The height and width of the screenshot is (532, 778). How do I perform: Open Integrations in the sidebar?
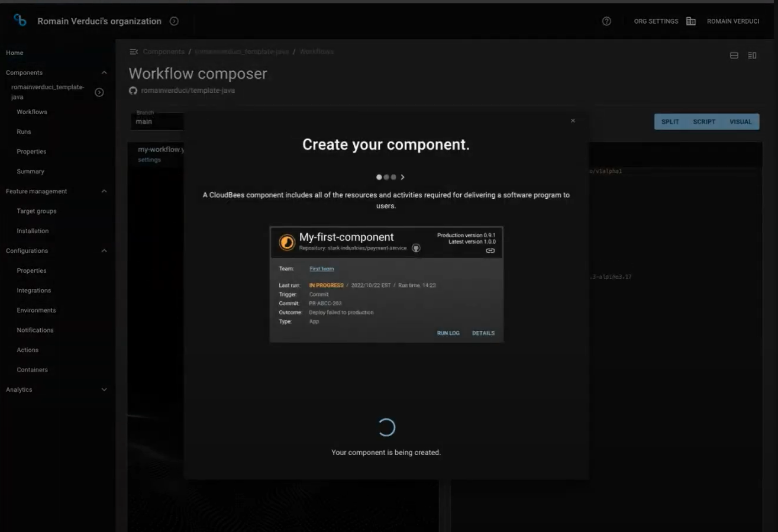pyautogui.click(x=34, y=291)
